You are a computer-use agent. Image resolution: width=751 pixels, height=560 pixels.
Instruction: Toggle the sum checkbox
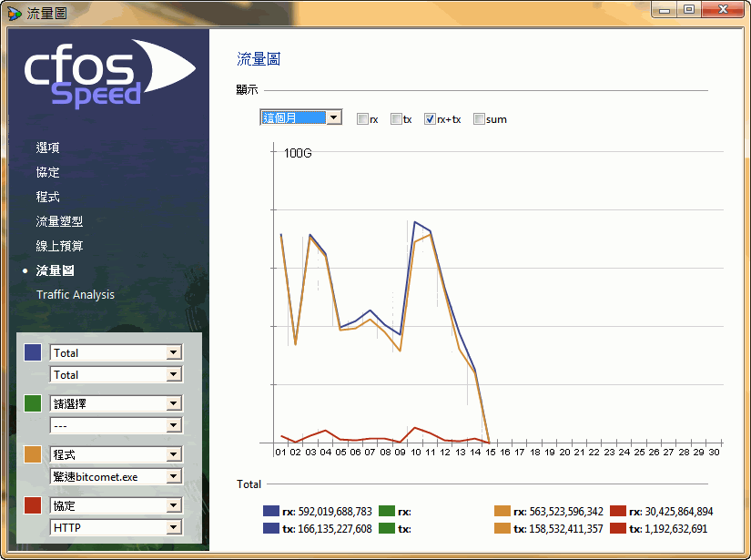pyautogui.click(x=479, y=119)
